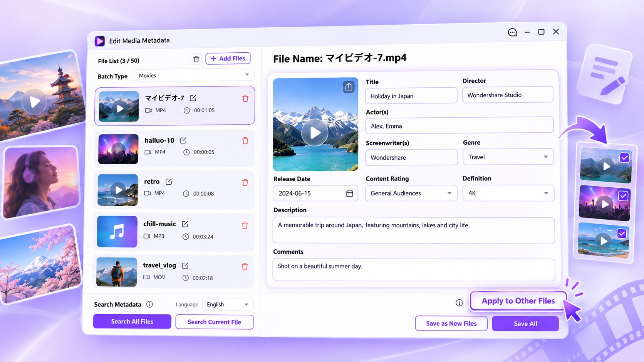Viewport: 644px width, 362px height.
Task: Click the Add Files button
Action: tap(228, 58)
